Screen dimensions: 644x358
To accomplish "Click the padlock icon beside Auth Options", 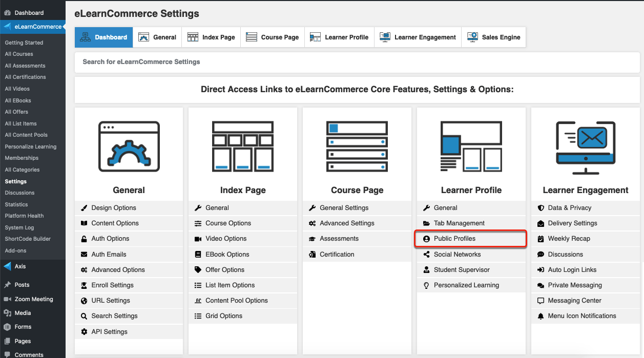I will point(84,239).
